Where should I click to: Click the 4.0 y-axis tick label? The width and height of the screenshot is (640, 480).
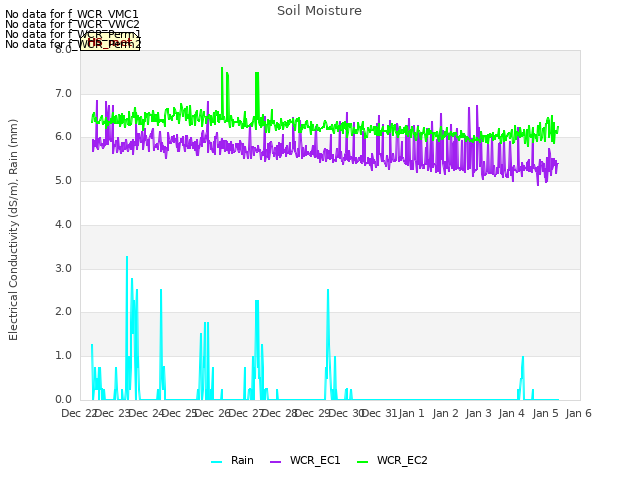click(63, 224)
